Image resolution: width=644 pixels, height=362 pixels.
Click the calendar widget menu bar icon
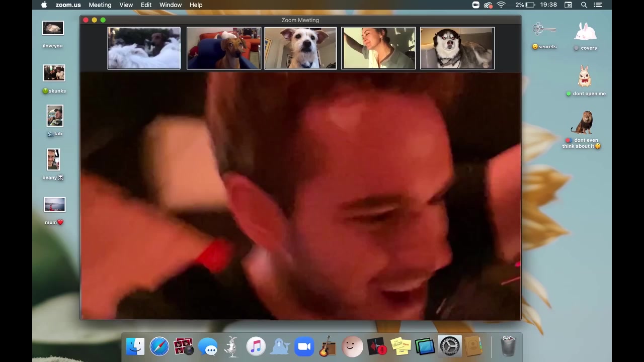[x=568, y=5]
